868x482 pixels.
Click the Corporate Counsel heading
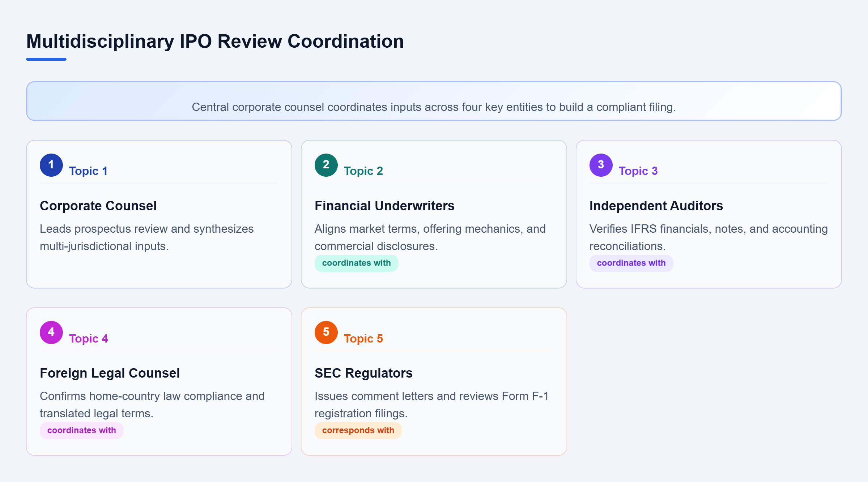point(98,206)
